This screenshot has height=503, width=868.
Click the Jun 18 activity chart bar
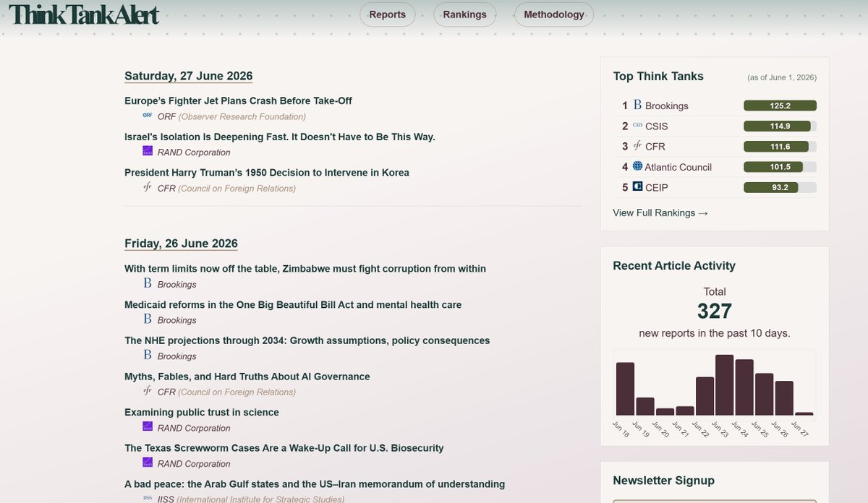(x=625, y=389)
